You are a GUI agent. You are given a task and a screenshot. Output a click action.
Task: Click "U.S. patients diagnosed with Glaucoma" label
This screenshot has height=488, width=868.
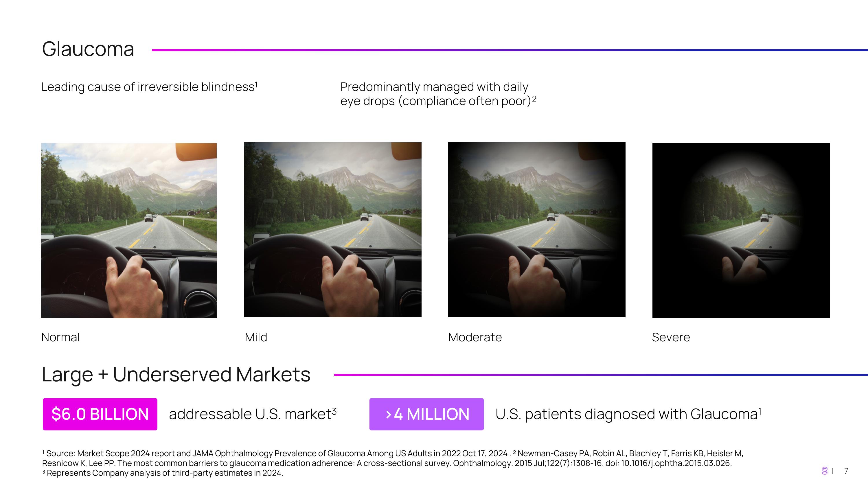tap(626, 414)
